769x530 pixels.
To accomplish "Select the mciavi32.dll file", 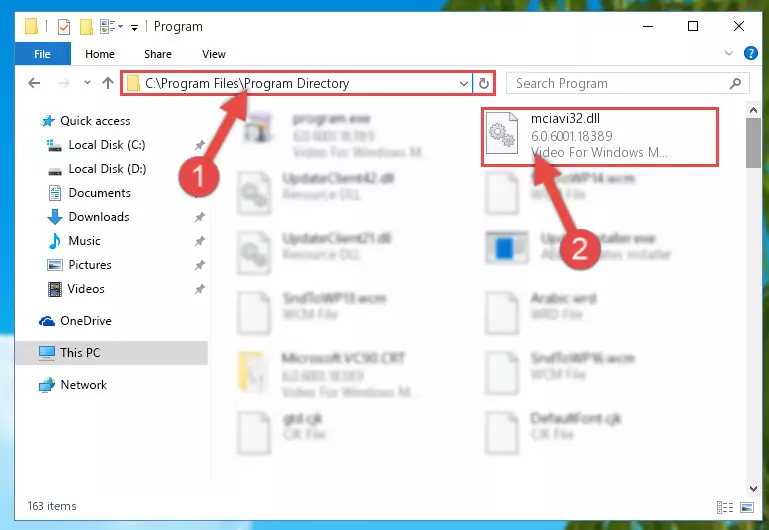I will pyautogui.click(x=599, y=136).
